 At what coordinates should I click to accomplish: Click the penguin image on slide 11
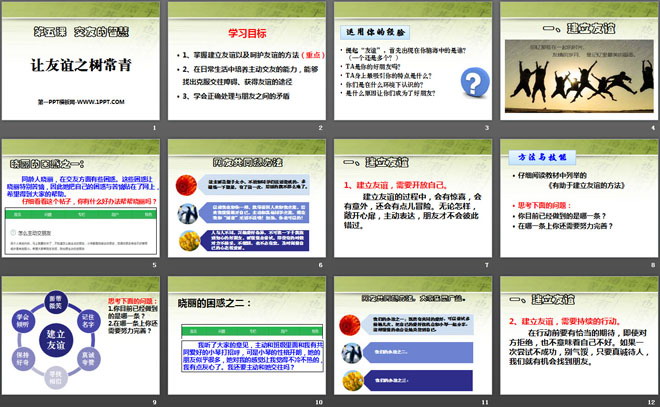coord(352,353)
